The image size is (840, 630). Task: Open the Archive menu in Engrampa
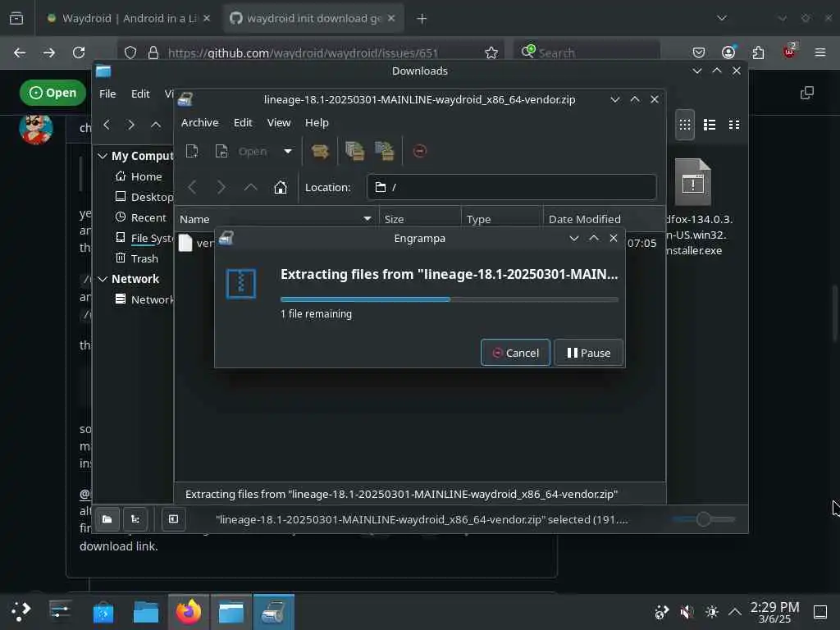point(200,123)
